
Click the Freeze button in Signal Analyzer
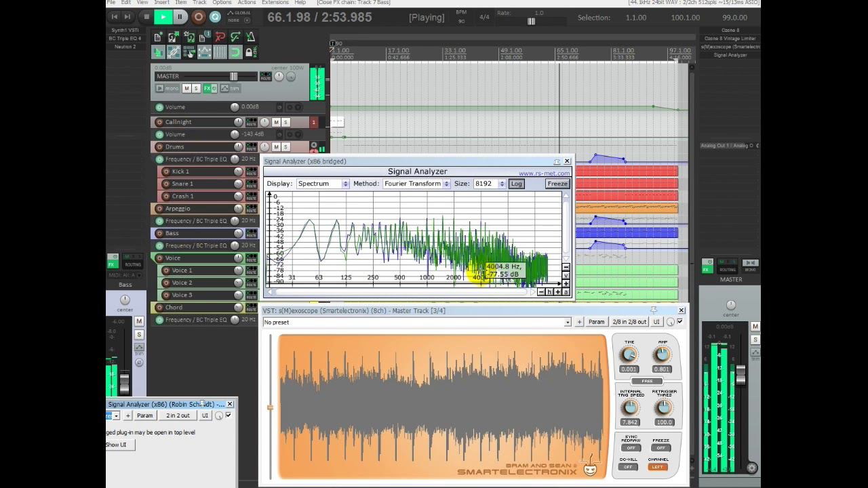pyautogui.click(x=557, y=184)
